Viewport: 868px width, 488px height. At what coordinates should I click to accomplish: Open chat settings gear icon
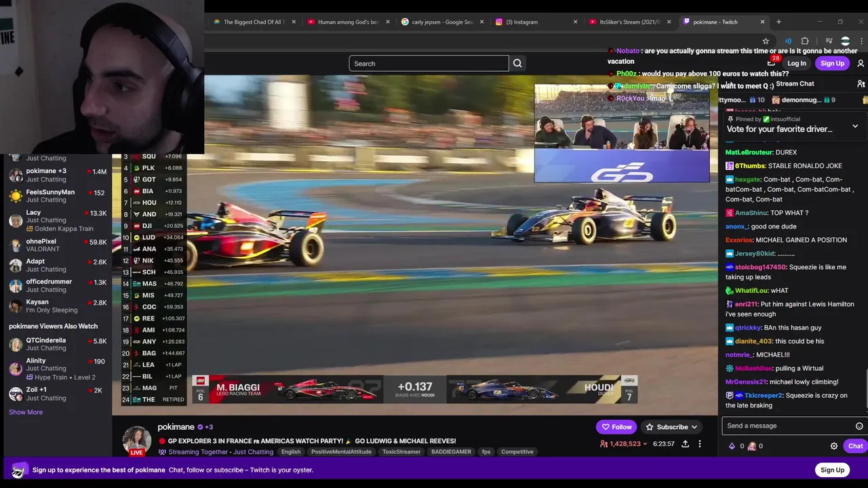pyautogui.click(x=834, y=446)
